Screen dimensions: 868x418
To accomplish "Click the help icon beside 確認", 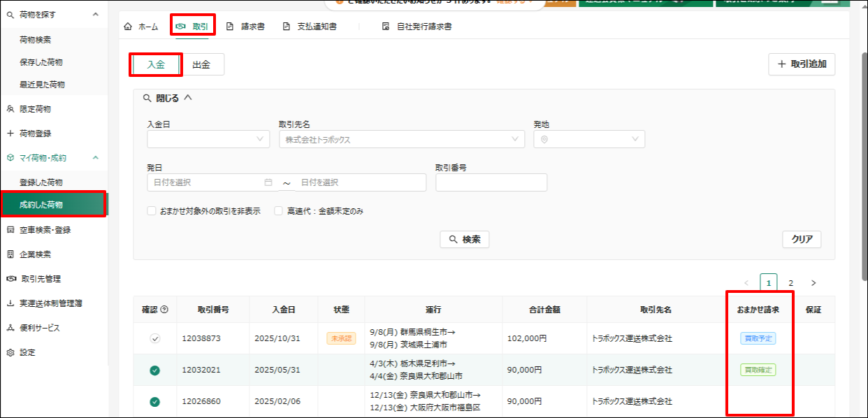I will [164, 309].
